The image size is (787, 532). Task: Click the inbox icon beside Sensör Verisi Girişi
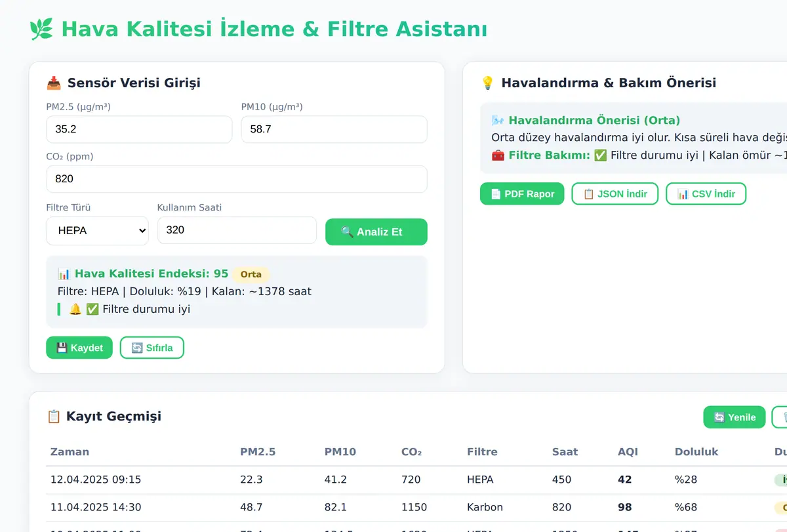point(54,83)
